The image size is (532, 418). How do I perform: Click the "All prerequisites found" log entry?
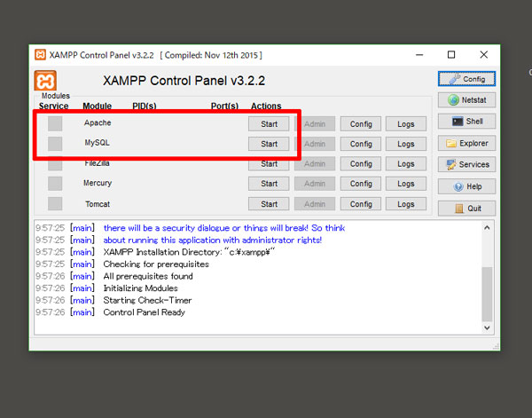[148, 276]
